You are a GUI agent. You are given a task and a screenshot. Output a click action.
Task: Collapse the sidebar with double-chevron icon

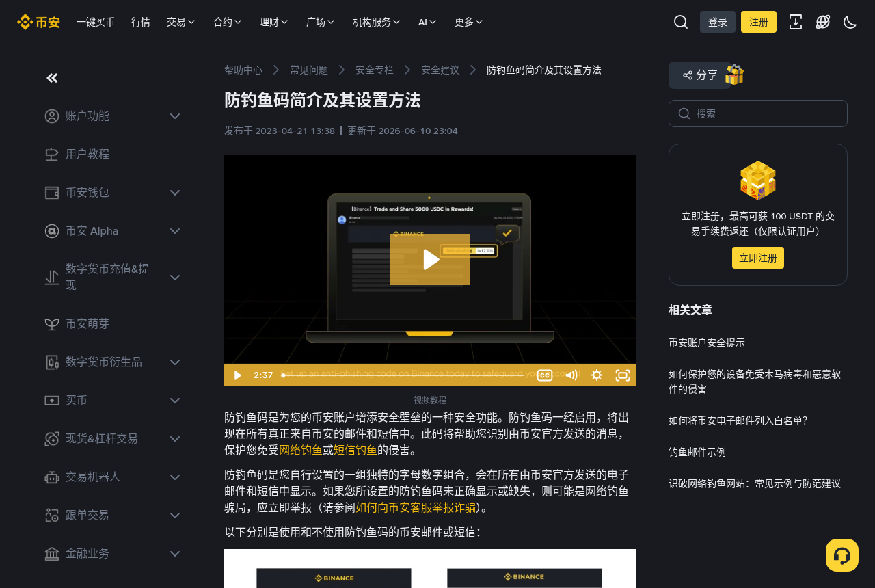click(52, 78)
